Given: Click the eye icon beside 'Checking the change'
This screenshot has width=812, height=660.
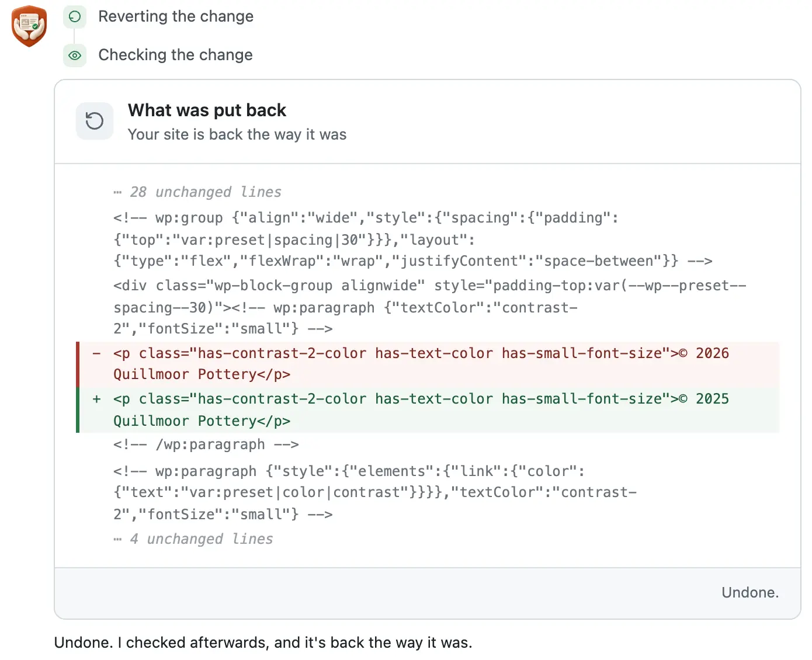Looking at the screenshot, I should [x=75, y=55].
